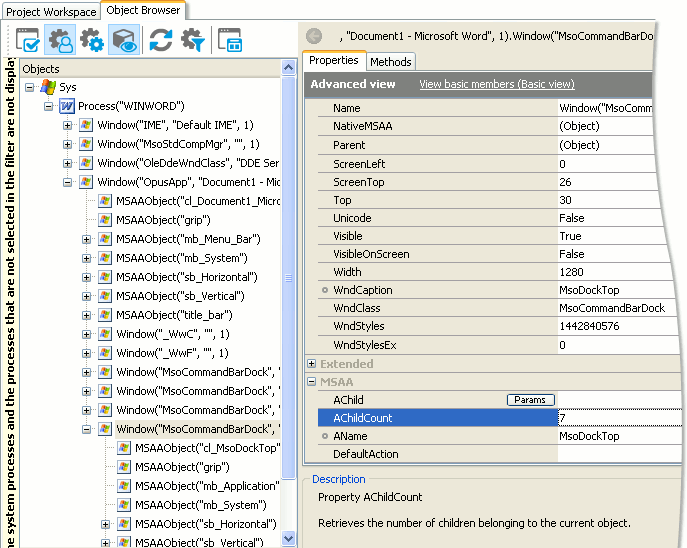Click the Params button for AChild
This screenshot has height=548, width=687.
529,400
